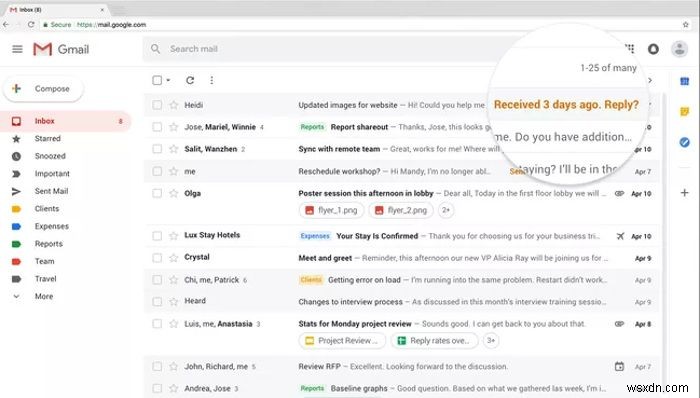Tick the select-all checkbox
This screenshot has width=700, height=398.
tap(157, 80)
